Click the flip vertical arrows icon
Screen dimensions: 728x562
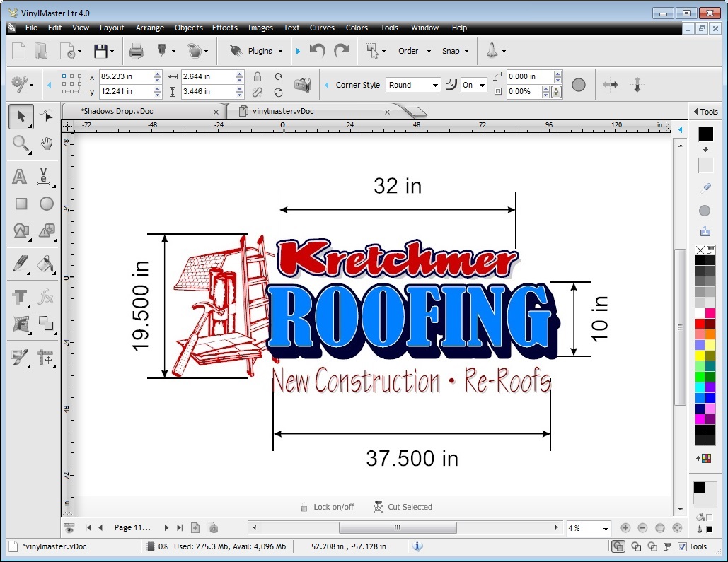(637, 84)
